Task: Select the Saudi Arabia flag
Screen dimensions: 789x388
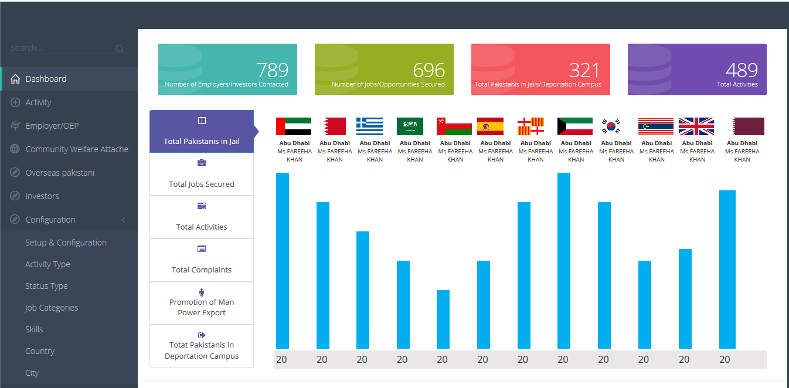Action: tap(410, 126)
